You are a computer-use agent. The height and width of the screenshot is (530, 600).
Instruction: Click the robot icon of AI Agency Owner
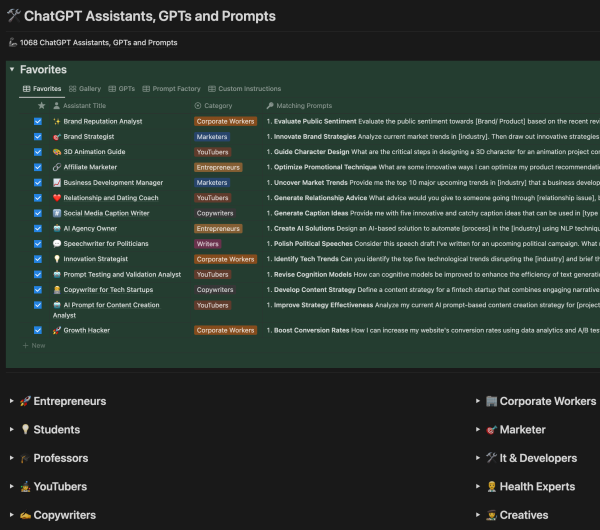pos(57,228)
